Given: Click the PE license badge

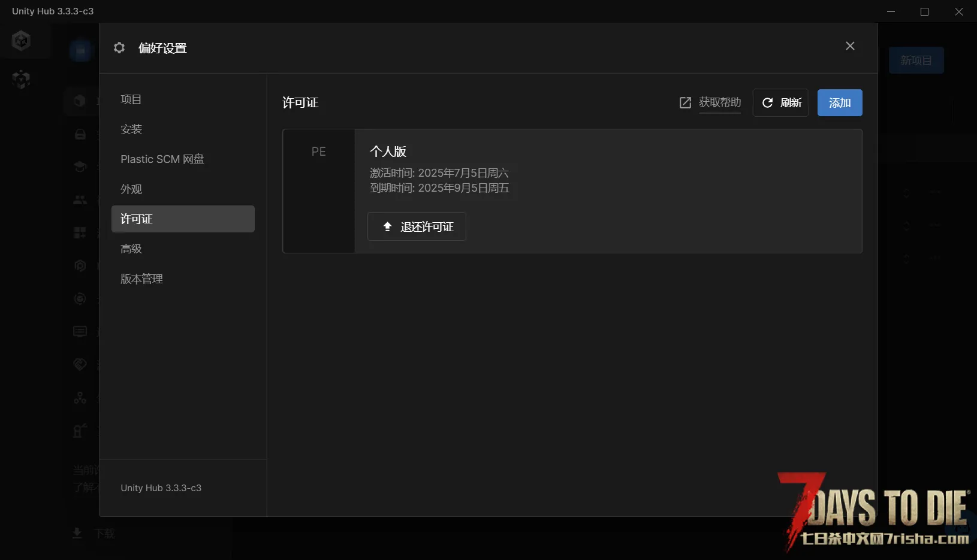Looking at the screenshot, I should tap(319, 152).
